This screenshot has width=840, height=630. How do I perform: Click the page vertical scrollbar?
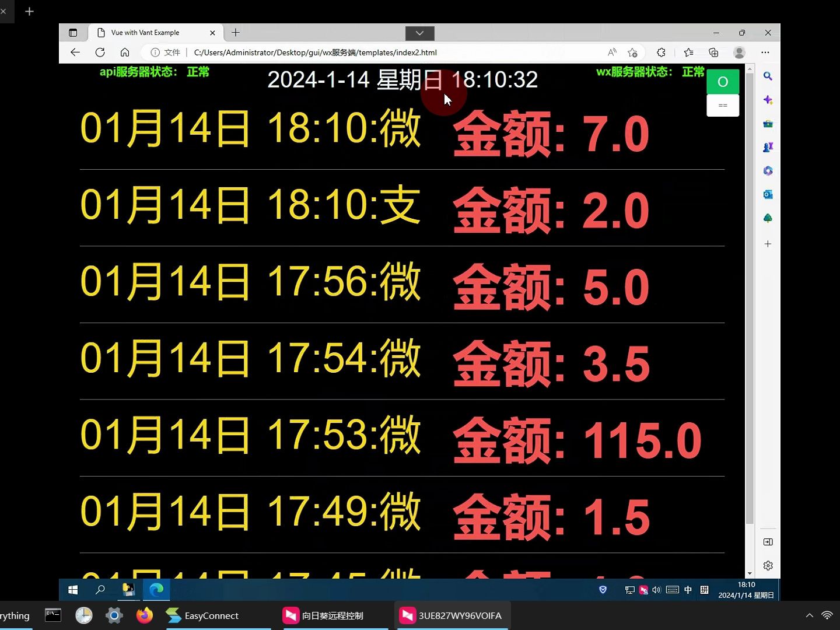(x=750, y=297)
